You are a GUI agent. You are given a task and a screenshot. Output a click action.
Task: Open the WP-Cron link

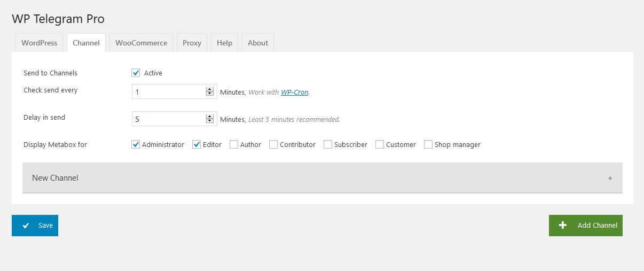tap(295, 92)
